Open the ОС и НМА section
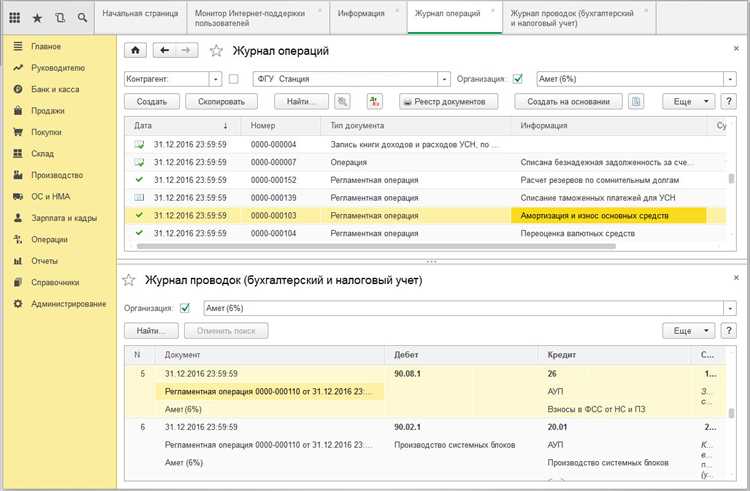 click(51, 196)
